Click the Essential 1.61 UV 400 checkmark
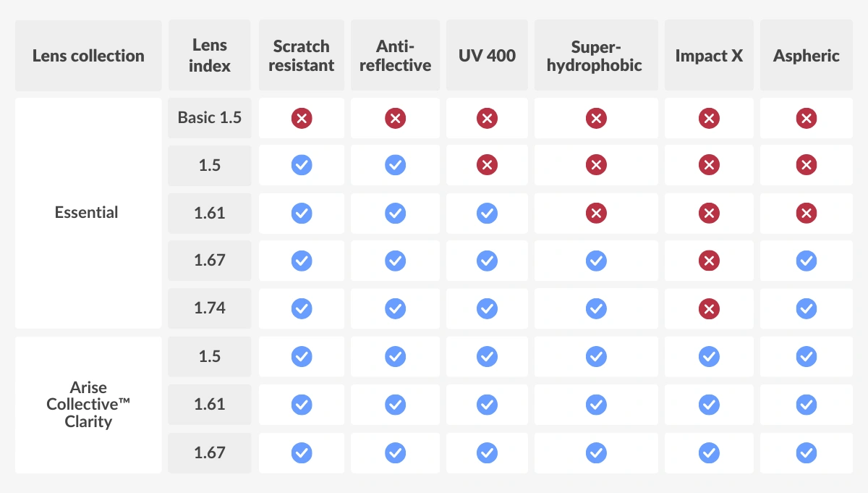868x493 pixels. point(487,213)
